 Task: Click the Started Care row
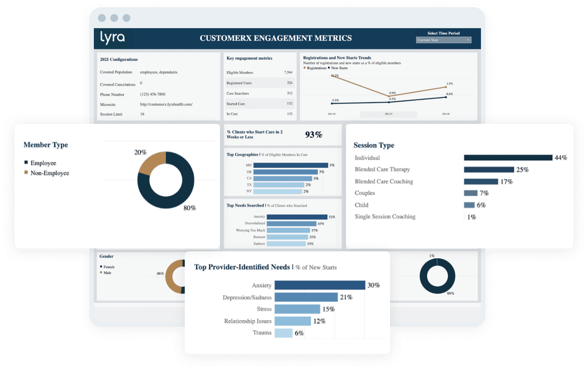[260, 104]
